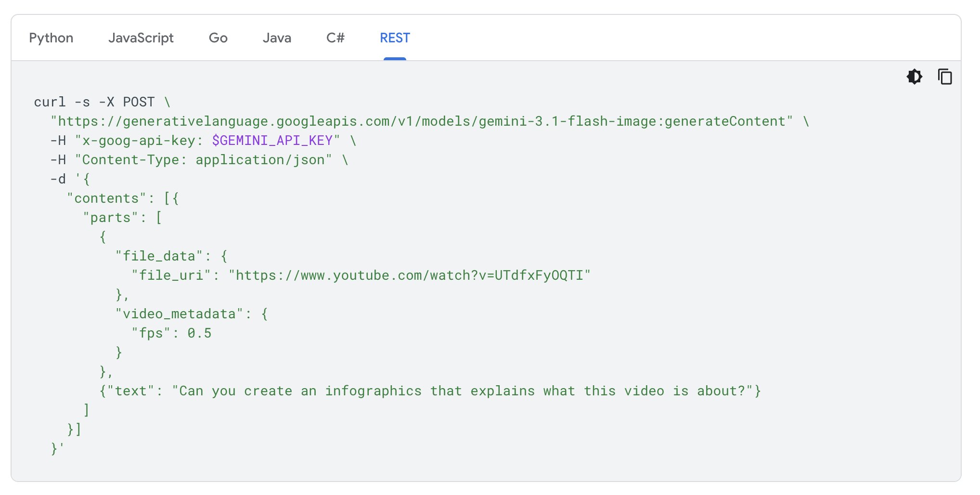The height and width of the screenshot is (495, 980).
Task: Switch to the JavaScript tab
Action: click(141, 38)
